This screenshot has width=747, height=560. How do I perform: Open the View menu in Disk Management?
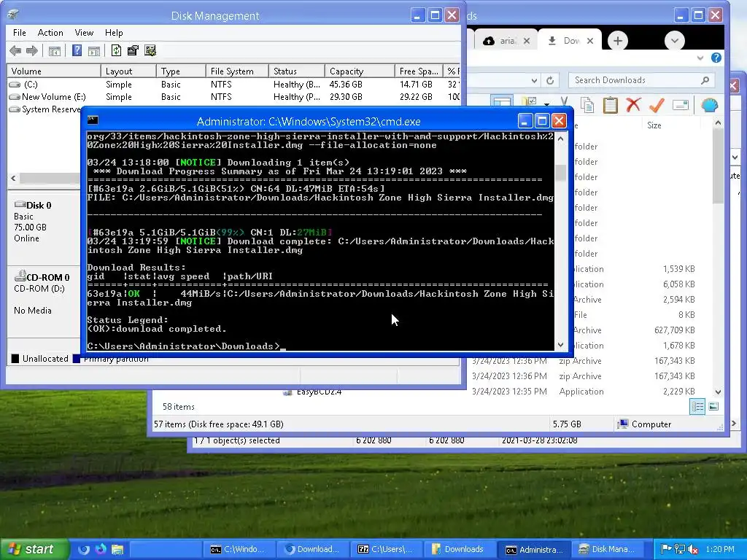(84, 32)
